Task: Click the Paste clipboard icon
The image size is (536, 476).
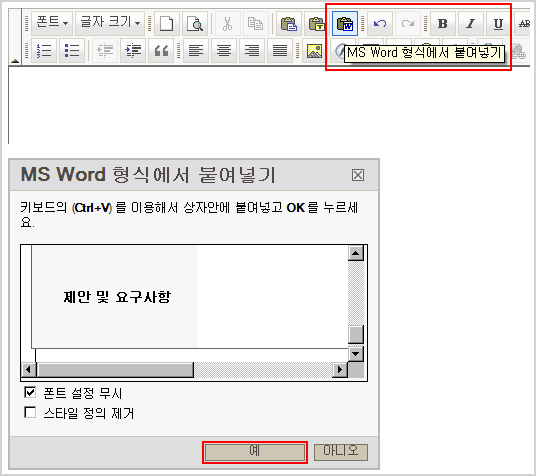Action: (289, 24)
